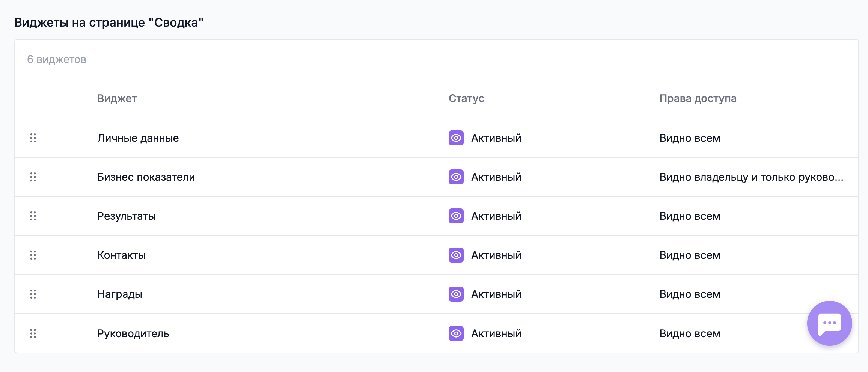The height and width of the screenshot is (372, 868).
Task: Click the Виджет column header
Action: coord(117,98)
